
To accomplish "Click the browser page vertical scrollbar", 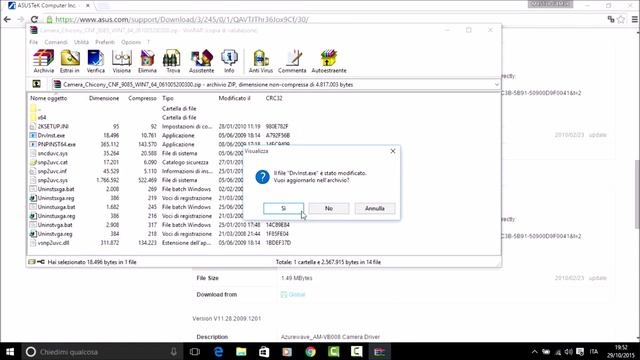I will pyautogui.click(x=637, y=194).
